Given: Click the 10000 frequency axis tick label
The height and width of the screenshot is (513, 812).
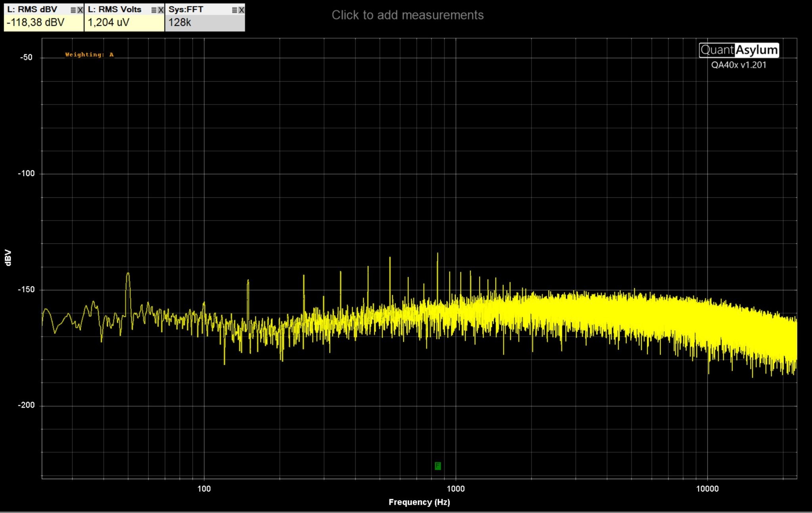Looking at the screenshot, I should [x=707, y=489].
